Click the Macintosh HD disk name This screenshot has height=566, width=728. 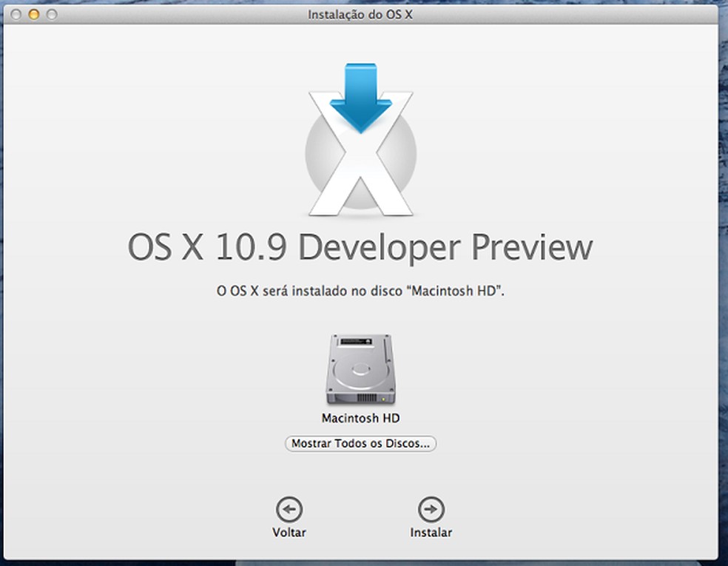click(x=361, y=418)
